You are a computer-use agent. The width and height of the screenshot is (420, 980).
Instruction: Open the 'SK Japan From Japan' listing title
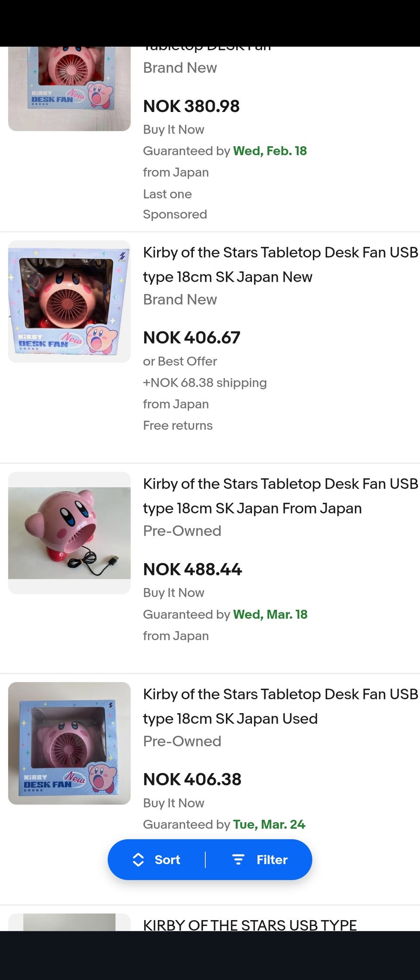[x=280, y=496]
